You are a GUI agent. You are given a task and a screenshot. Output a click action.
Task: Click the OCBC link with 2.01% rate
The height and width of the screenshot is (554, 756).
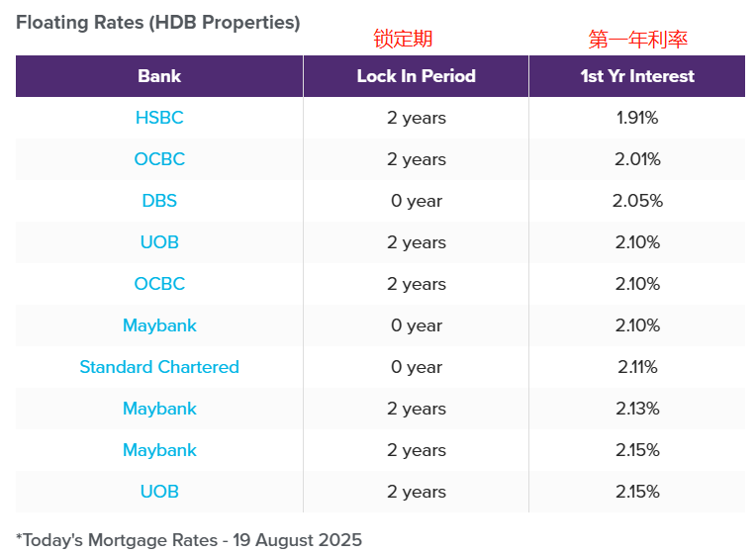pyautogui.click(x=159, y=159)
